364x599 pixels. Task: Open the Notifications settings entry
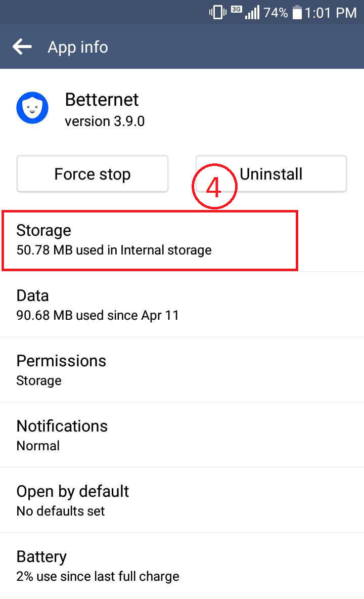click(182, 435)
